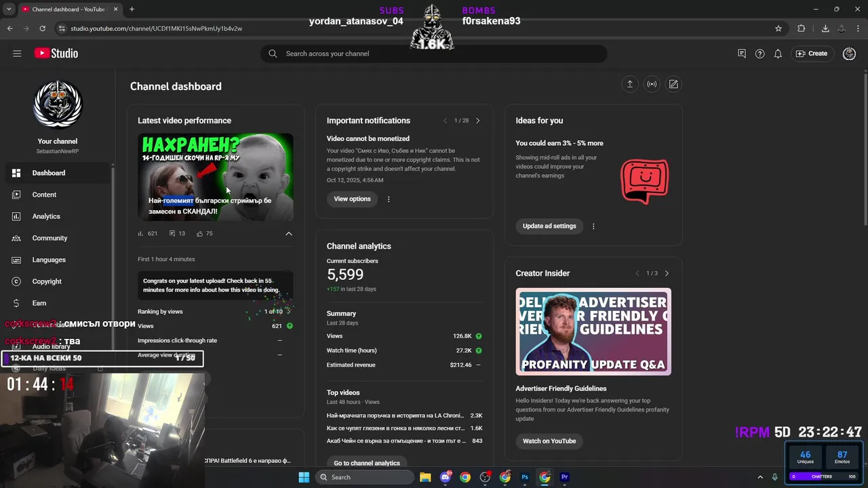
Task: View site information icon in address bar
Action: pyautogui.click(x=62, y=28)
